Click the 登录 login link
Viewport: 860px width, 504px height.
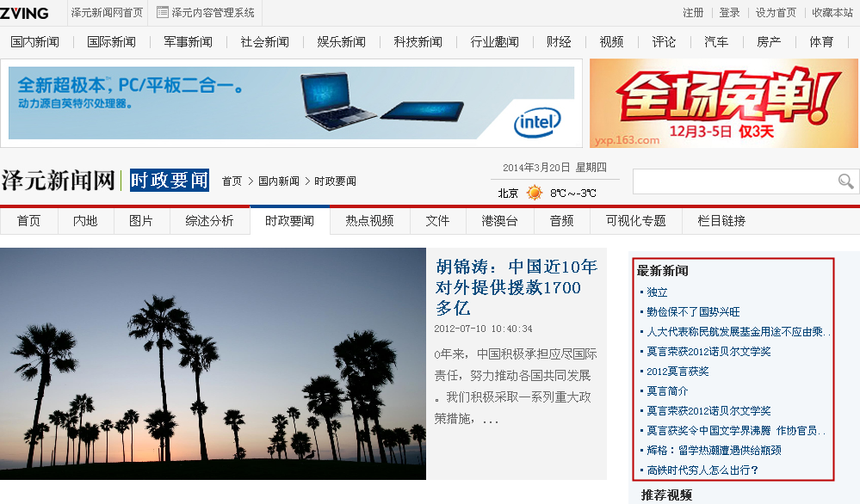click(729, 13)
